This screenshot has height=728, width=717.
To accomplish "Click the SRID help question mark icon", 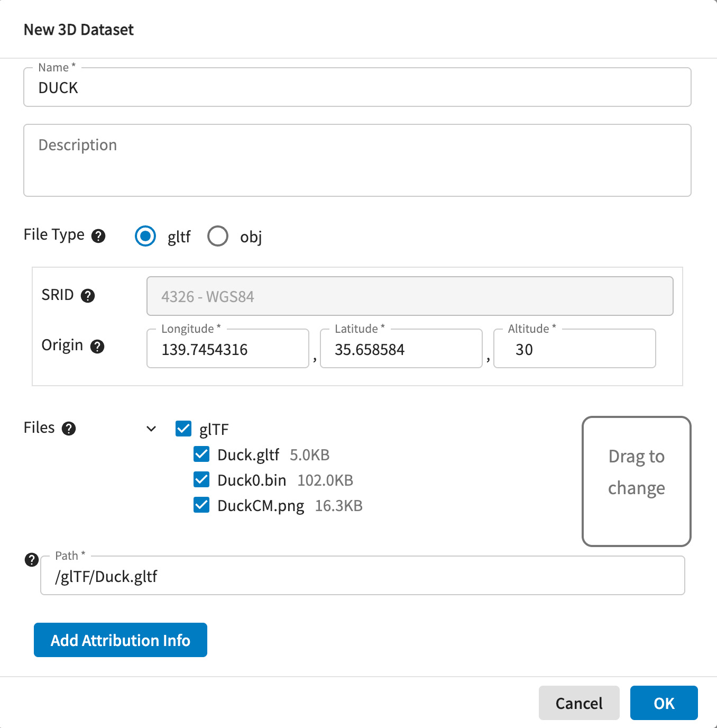I will (x=88, y=296).
